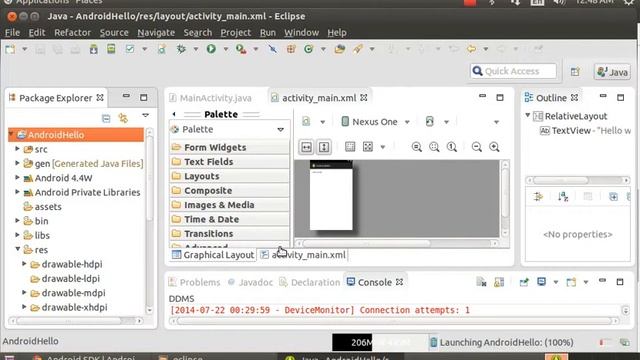Open the Package Explorer view menu arrow
This screenshot has width=640, height=360.
145,116
